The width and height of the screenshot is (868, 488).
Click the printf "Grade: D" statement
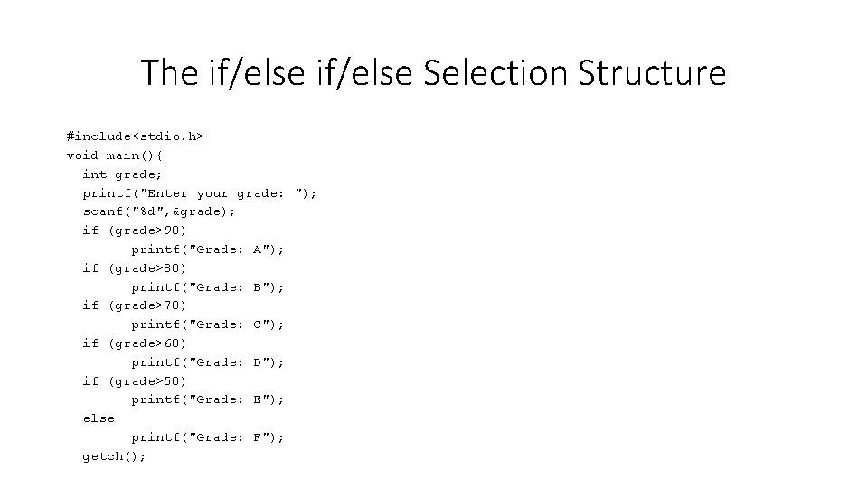click(x=207, y=361)
